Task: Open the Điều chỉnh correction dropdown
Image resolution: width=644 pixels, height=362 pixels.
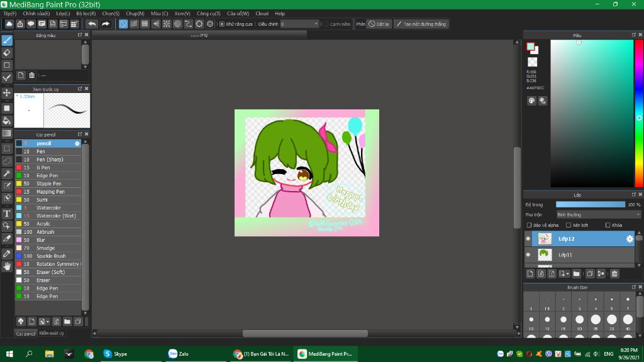Action: (299, 25)
